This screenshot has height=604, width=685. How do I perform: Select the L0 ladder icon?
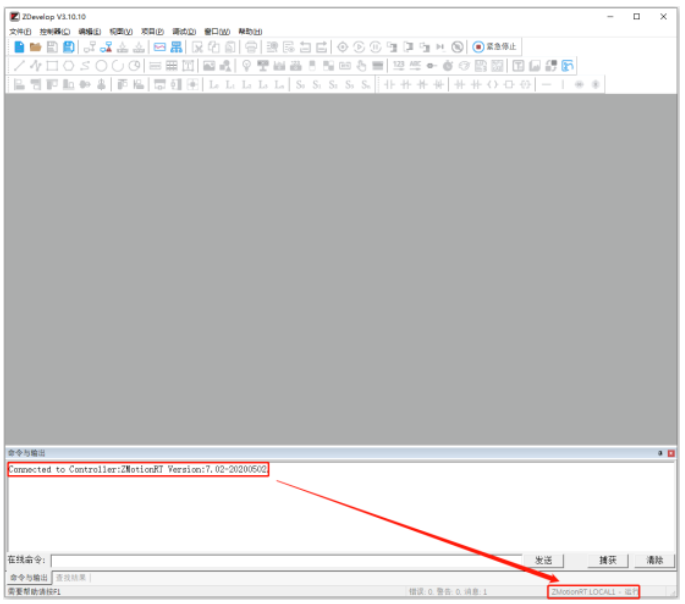click(x=214, y=85)
